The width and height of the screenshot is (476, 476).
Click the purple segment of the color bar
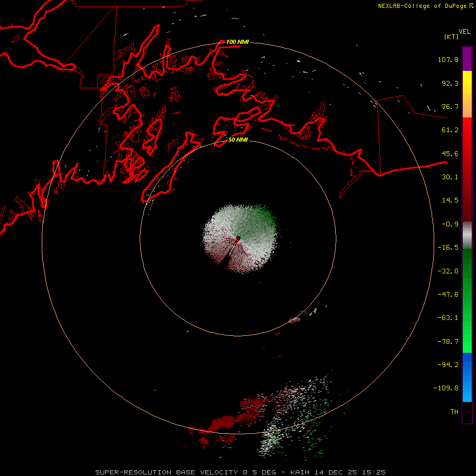click(x=467, y=59)
